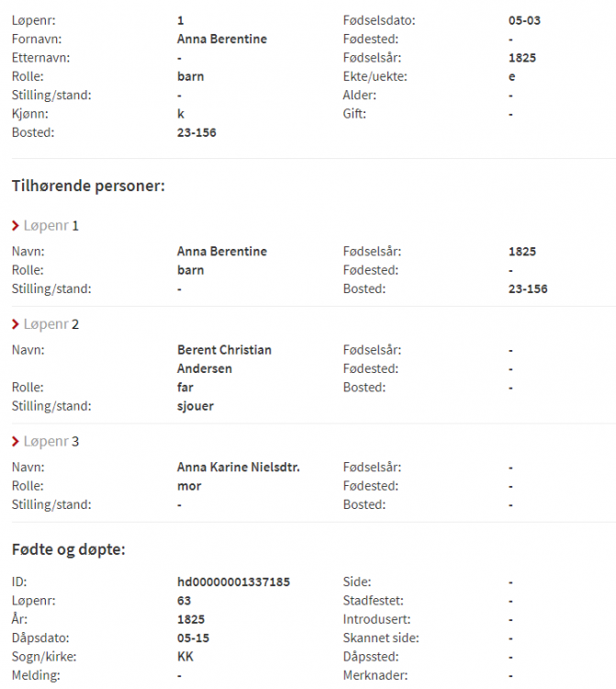Click the Dåpsdato value 05-15
The width and height of the screenshot is (616, 689).
coord(191,638)
